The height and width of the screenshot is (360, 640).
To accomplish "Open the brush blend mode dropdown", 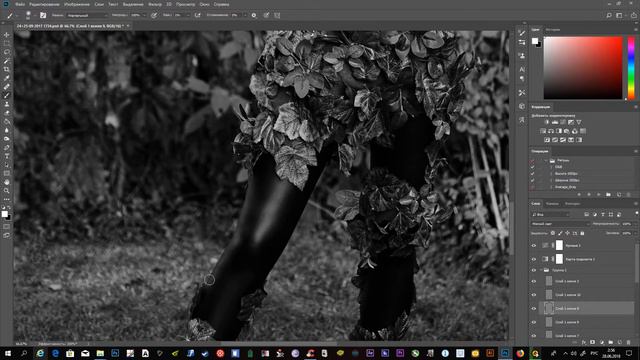I will click(x=87, y=15).
